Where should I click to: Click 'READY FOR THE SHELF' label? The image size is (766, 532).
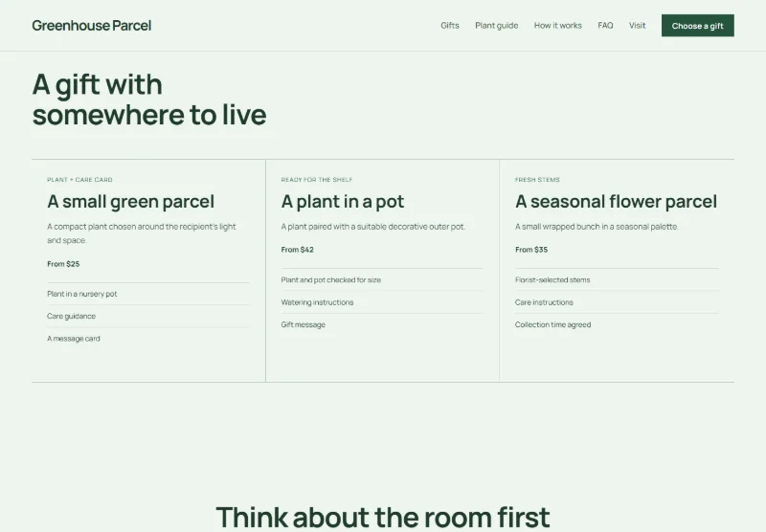(x=317, y=180)
